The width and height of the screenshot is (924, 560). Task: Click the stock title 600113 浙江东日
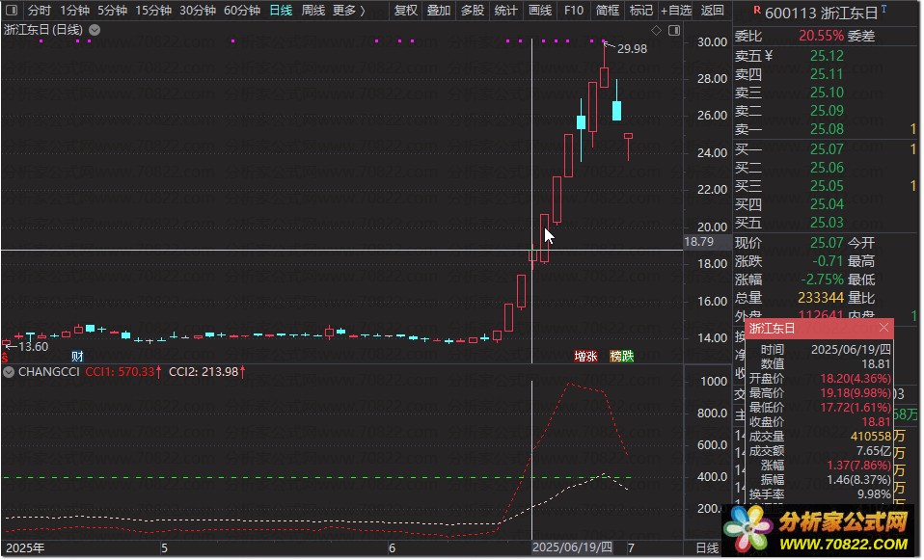click(821, 13)
